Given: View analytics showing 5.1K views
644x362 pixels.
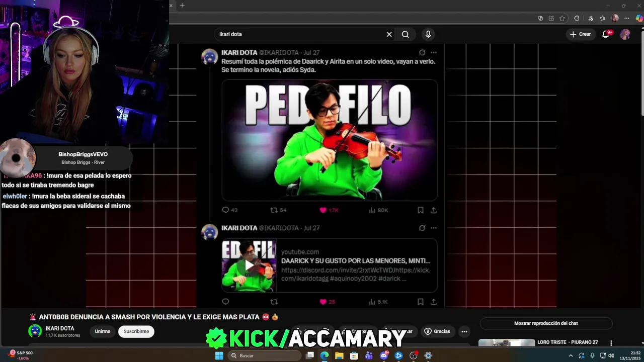Looking at the screenshot, I should pyautogui.click(x=378, y=302).
